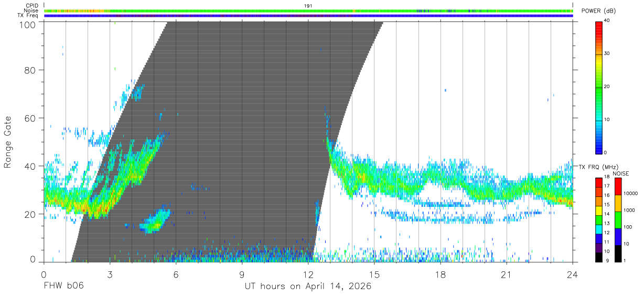This screenshot has height=297, width=644.
Task: Pick the yellow 14-15 MHz TX frequency swatch
Action: 599,211
